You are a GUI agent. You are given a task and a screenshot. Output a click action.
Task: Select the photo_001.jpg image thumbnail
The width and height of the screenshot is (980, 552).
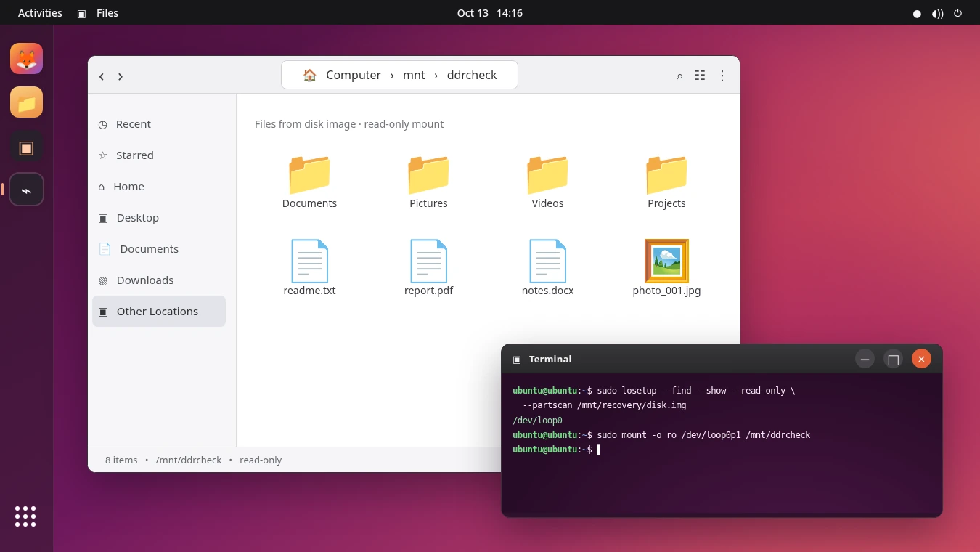(666, 261)
